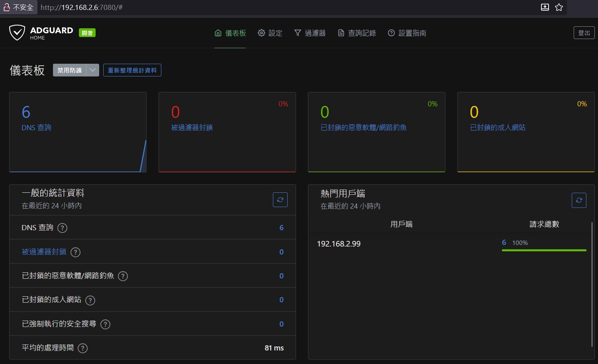Refresh the top clients panel
This screenshot has width=598, height=364.
click(x=578, y=200)
